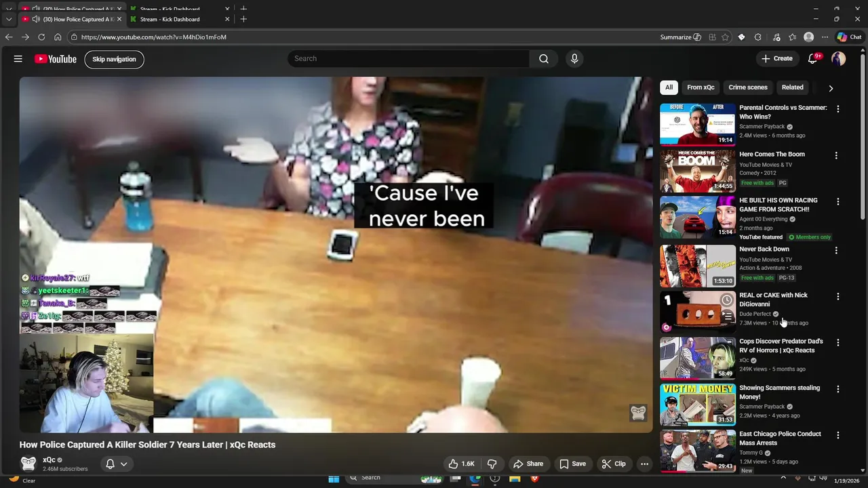Open the Showing Scammers stealing Money thumbnail
Screen dimensions: 868x488
coord(697,404)
